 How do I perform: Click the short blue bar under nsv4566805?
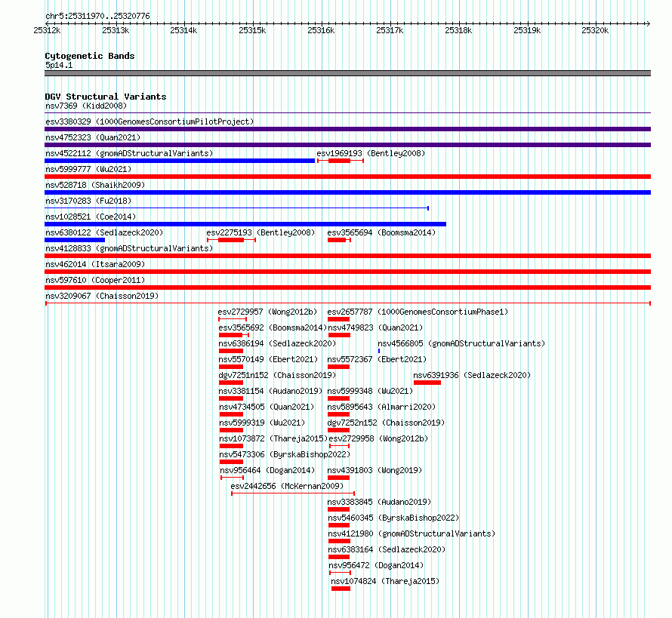pos(379,351)
